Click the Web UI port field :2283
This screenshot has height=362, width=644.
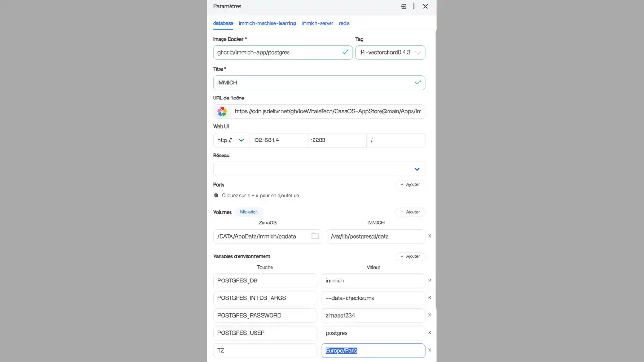(x=337, y=140)
